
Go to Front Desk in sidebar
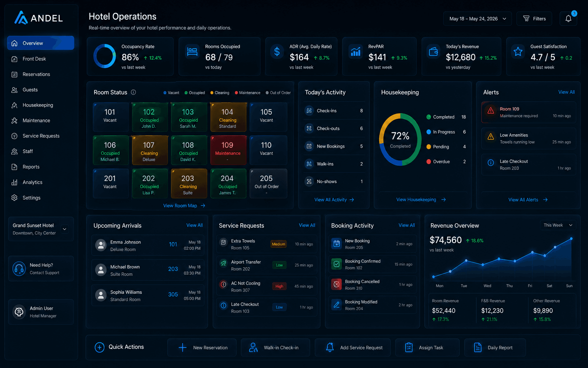tap(41, 59)
